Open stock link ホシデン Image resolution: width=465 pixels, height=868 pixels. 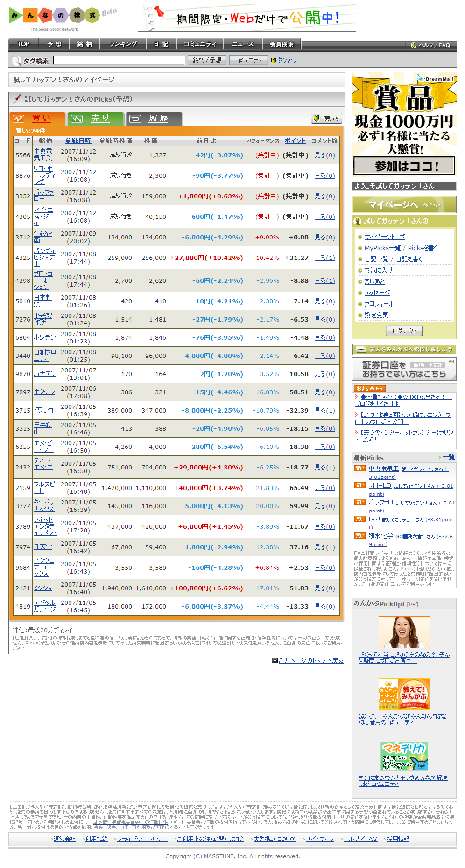[x=45, y=337]
